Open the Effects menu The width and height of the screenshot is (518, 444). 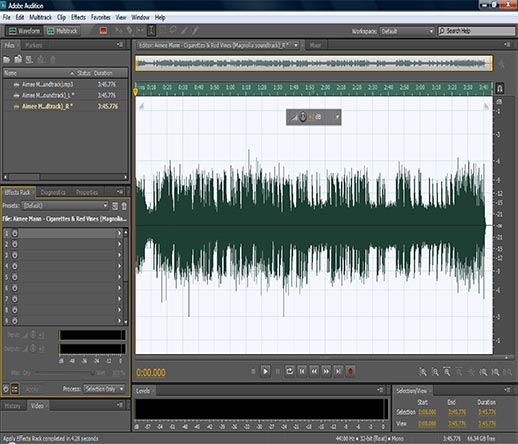(78, 17)
